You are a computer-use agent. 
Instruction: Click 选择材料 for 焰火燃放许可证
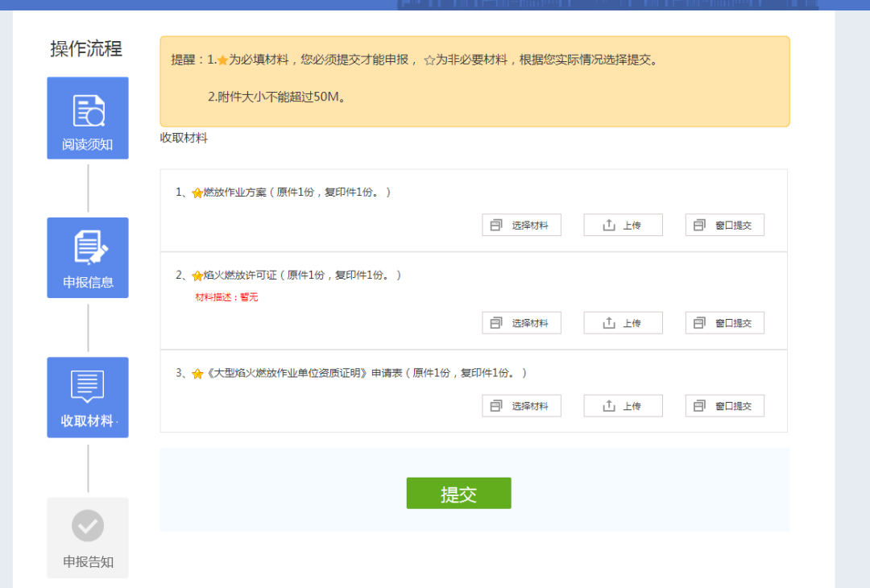(x=521, y=323)
